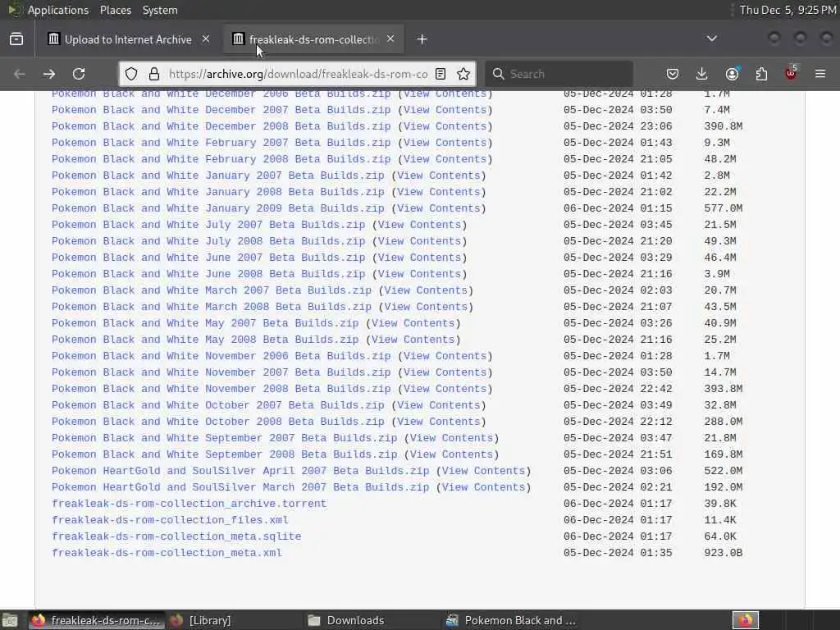Open the Firefox downloads panel
840x630 pixels.
(x=702, y=74)
